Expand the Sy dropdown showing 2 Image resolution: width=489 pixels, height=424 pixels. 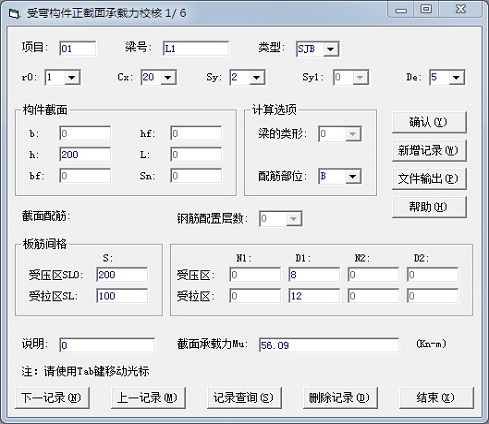click(256, 78)
